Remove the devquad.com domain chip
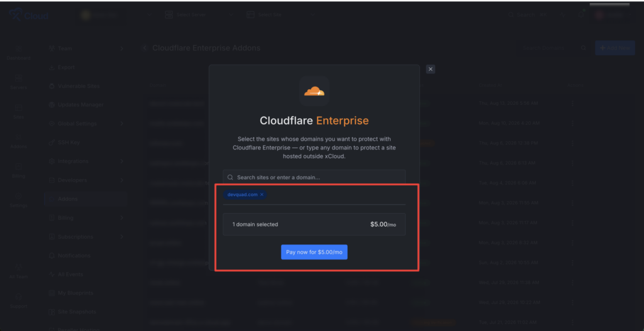The height and width of the screenshot is (331, 644). (x=262, y=195)
